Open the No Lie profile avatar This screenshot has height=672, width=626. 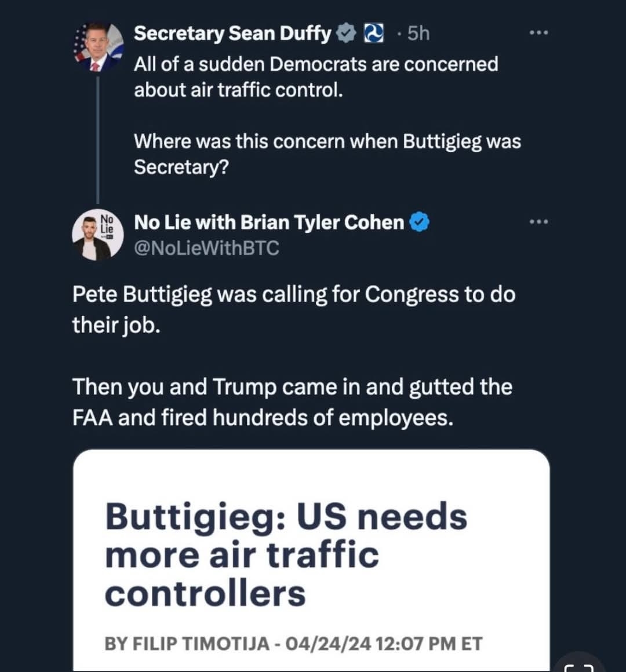98,235
